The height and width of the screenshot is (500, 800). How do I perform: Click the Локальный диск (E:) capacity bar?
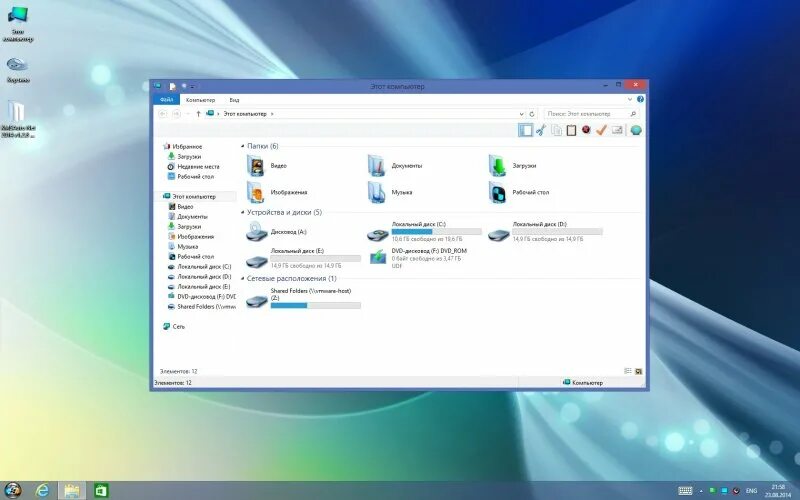[315, 259]
